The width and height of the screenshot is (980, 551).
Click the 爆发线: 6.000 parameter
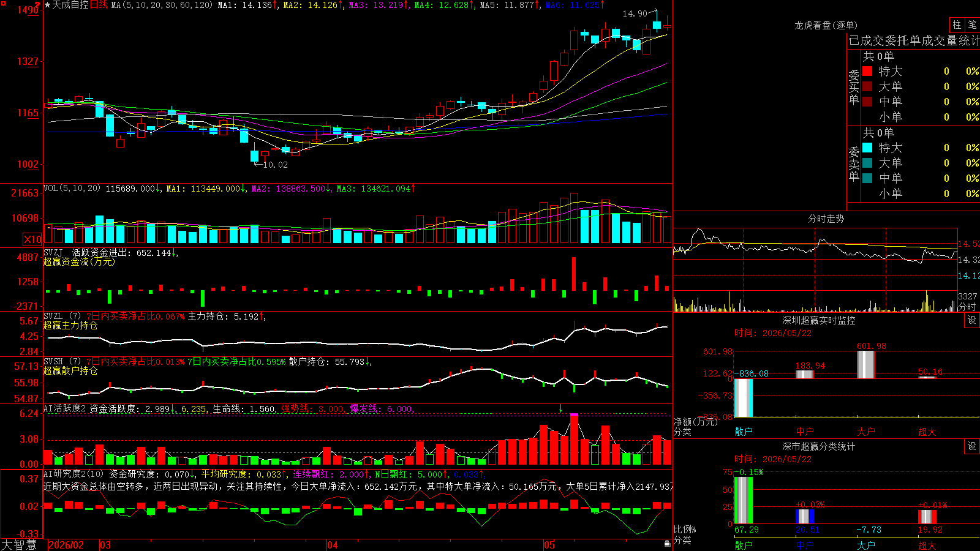(381, 408)
